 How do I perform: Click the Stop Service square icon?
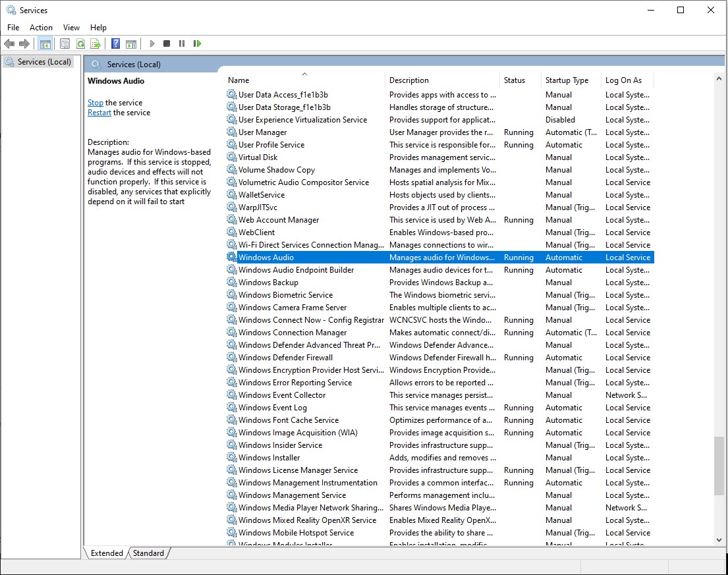click(167, 43)
